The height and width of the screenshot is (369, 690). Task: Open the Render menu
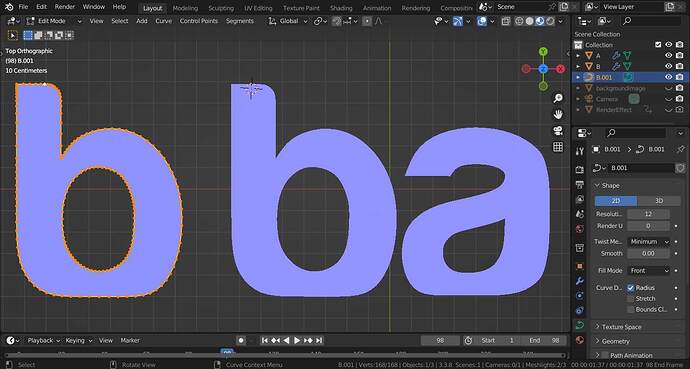[65, 7]
